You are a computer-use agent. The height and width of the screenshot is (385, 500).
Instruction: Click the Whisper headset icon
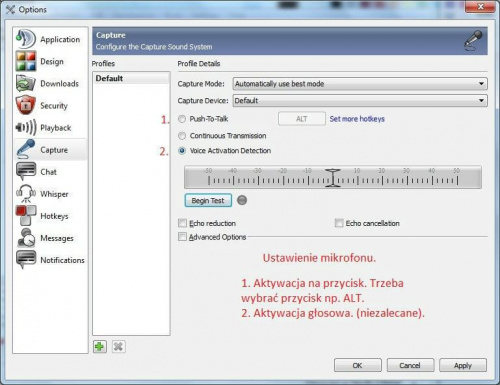(x=26, y=193)
